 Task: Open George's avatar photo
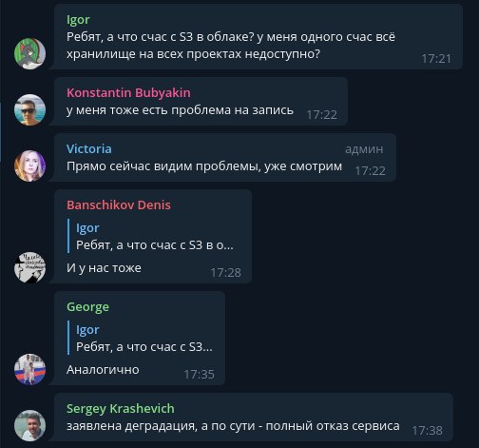click(x=29, y=369)
